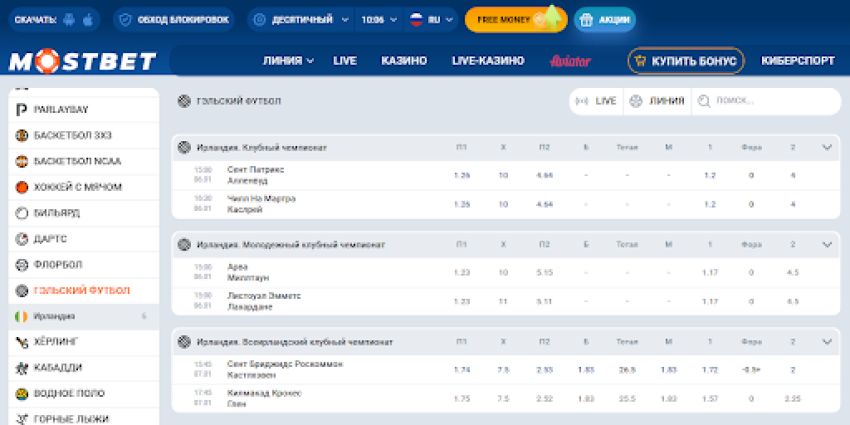Screen dimensions: 850x425
Task: Click the Клубный чемпионат league ball icon
Action: tap(184, 147)
